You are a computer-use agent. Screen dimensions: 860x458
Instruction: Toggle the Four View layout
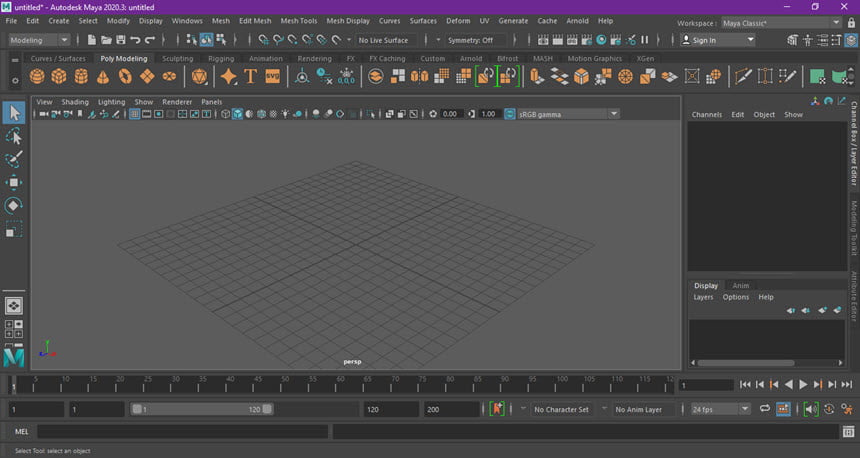14,329
